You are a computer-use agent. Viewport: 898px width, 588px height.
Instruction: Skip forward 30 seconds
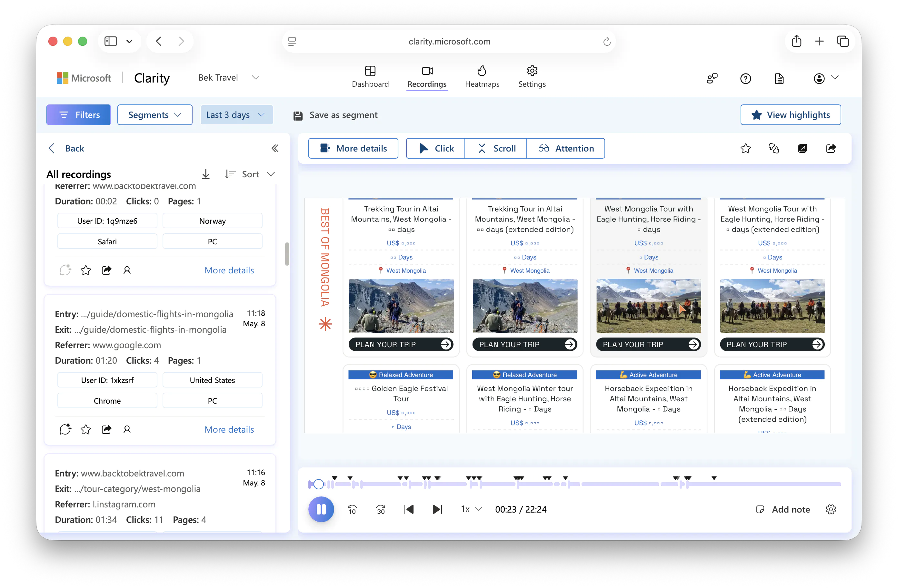pyautogui.click(x=381, y=510)
